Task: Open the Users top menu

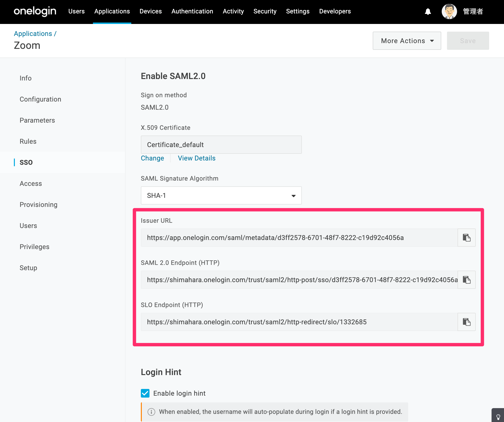Action: [77, 11]
